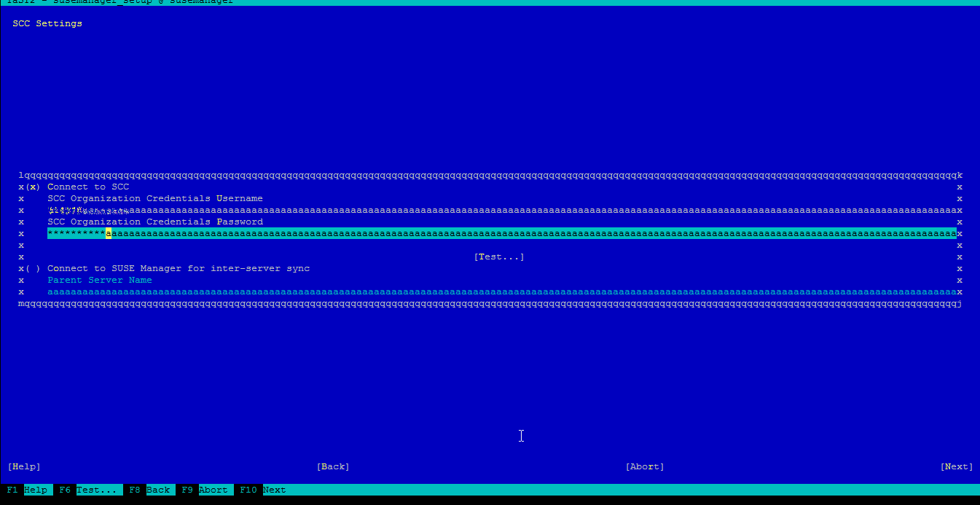The width and height of the screenshot is (980, 505).
Task: Click the SCC Organization Credentials Password label
Action: tap(155, 222)
